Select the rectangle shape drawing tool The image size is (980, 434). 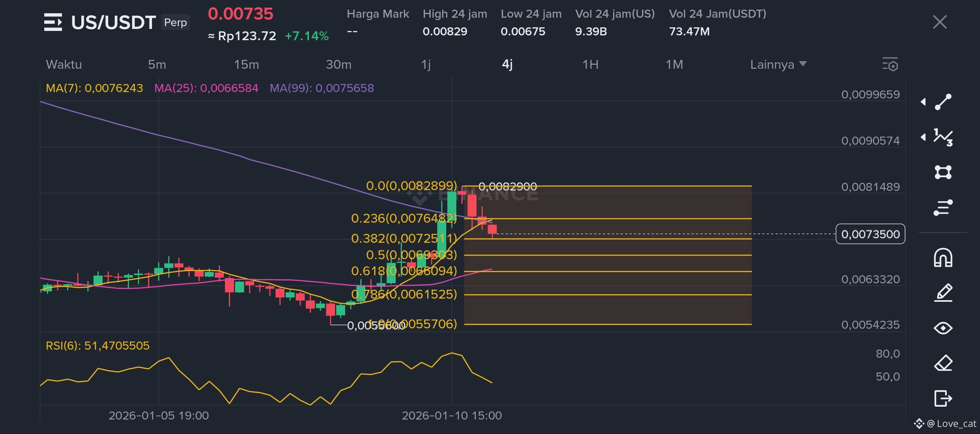(x=943, y=172)
